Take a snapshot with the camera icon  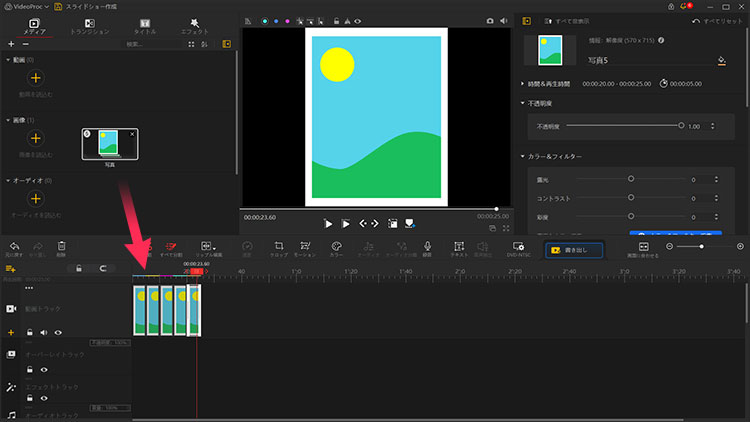[x=489, y=20]
